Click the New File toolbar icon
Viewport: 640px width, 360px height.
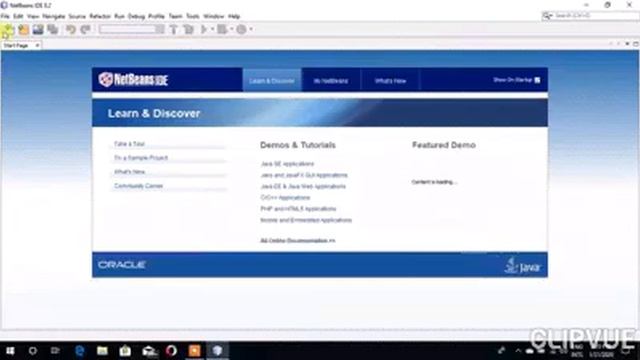click(8, 29)
